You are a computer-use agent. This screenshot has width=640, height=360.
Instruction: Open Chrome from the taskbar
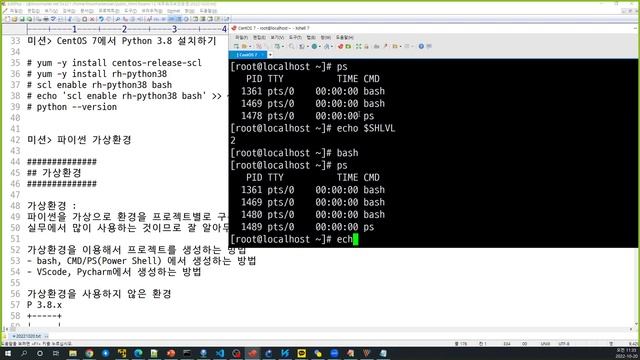(89, 353)
